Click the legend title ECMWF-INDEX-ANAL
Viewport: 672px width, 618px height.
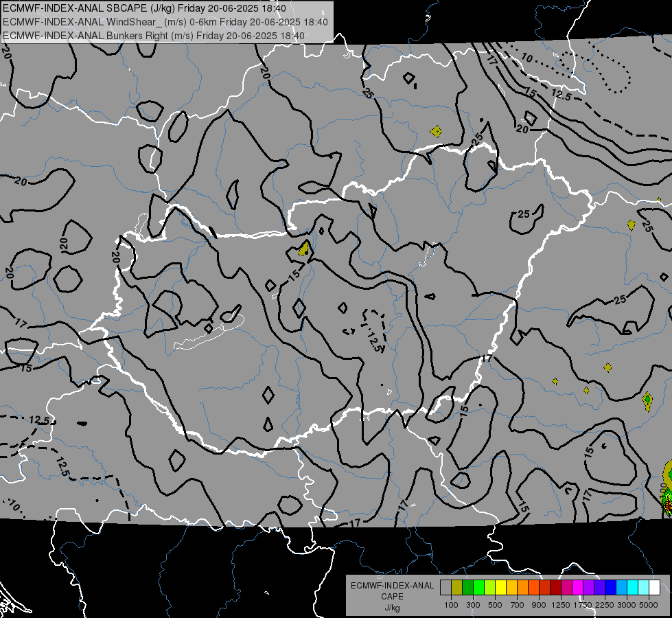coord(393,586)
